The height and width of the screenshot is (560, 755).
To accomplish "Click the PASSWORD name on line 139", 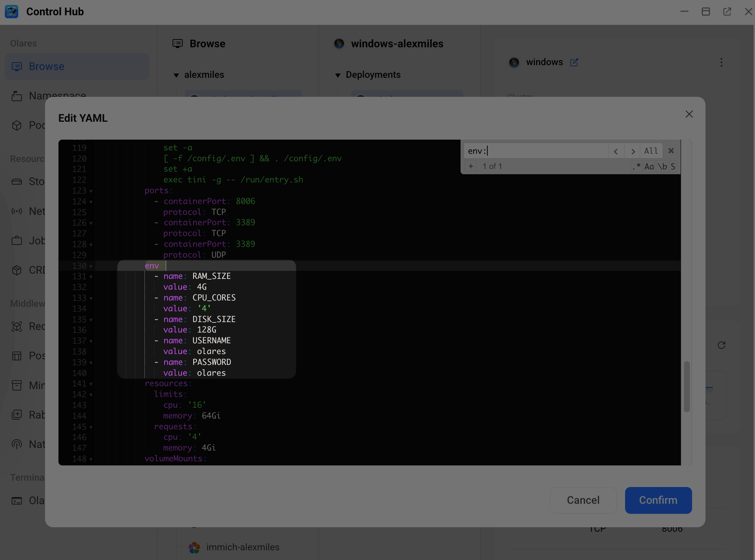I will tap(211, 362).
